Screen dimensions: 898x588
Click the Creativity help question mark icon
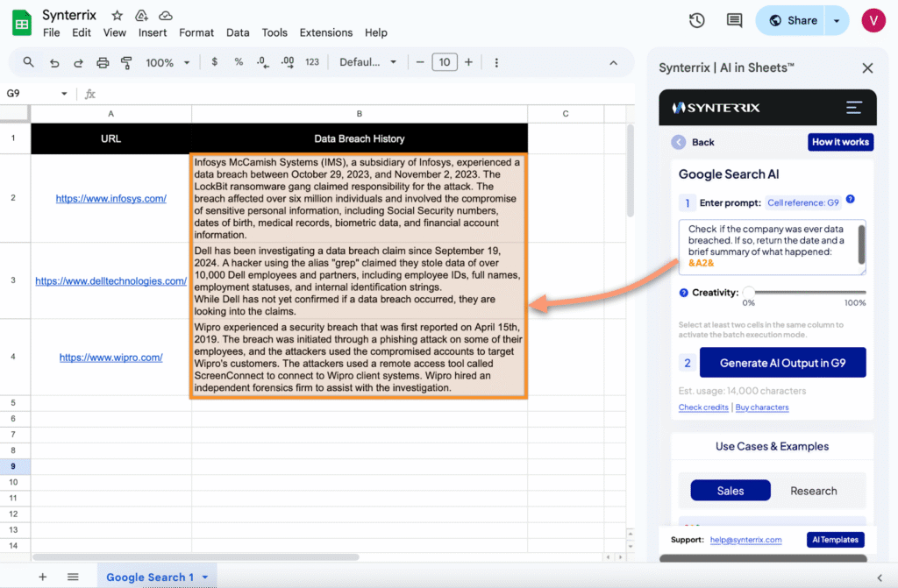(683, 293)
